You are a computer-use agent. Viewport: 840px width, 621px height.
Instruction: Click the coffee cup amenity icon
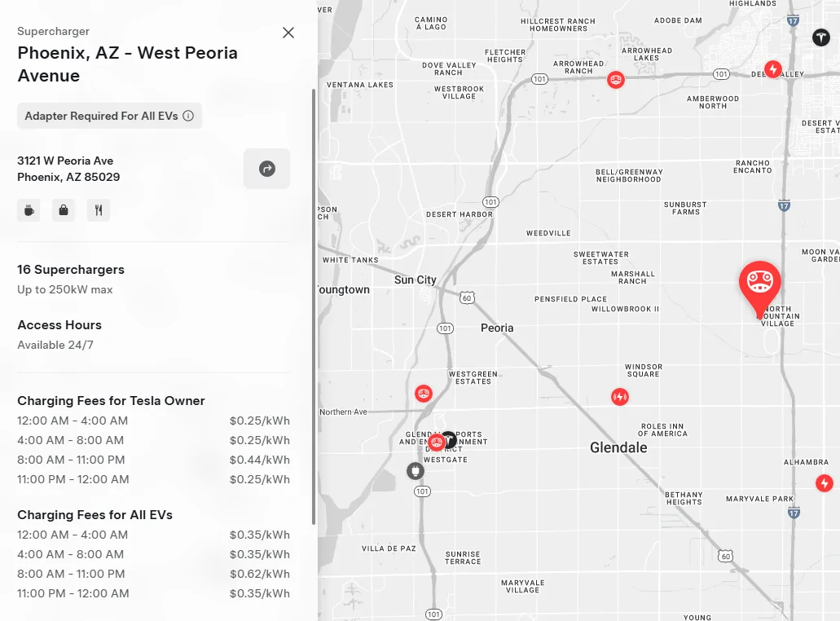click(x=29, y=210)
